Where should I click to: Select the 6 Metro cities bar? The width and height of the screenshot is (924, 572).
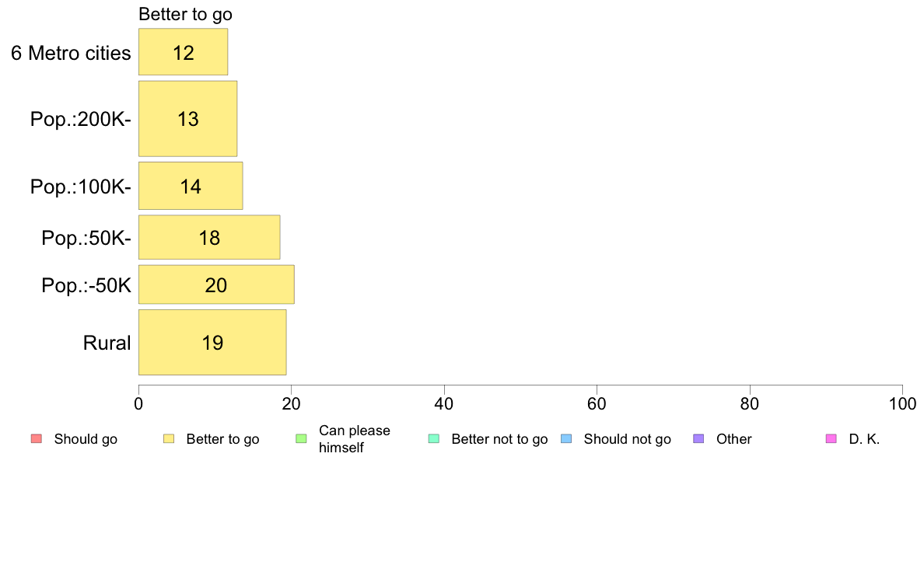click(x=184, y=52)
